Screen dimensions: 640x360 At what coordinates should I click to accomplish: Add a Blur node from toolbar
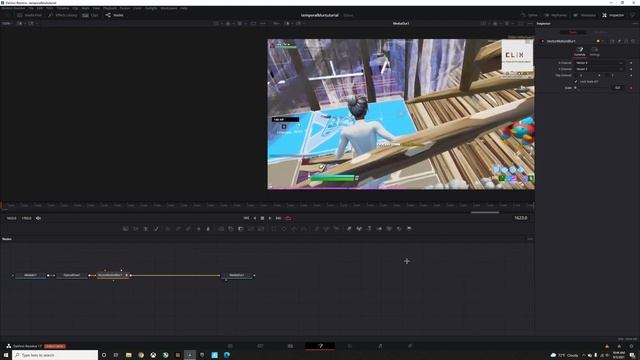pyautogui.click(x=208, y=229)
